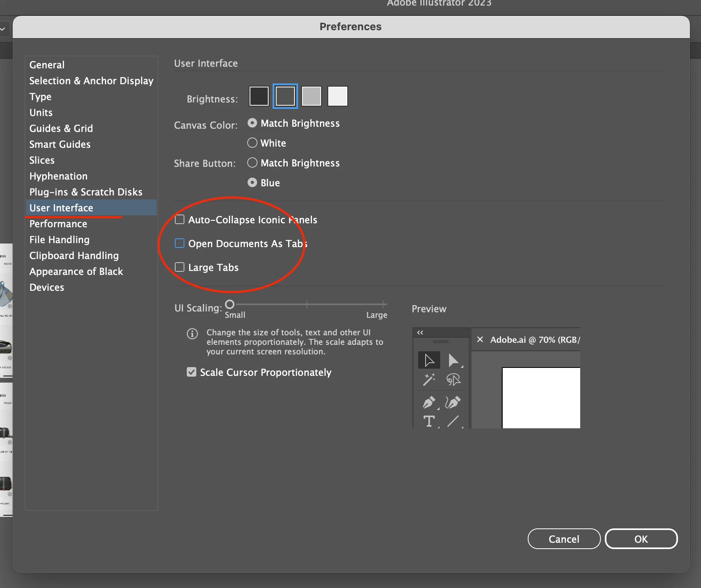Viewport: 701px width, 588px height.
Task: Select Canvas Color Match Brightness
Action: (252, 123)
